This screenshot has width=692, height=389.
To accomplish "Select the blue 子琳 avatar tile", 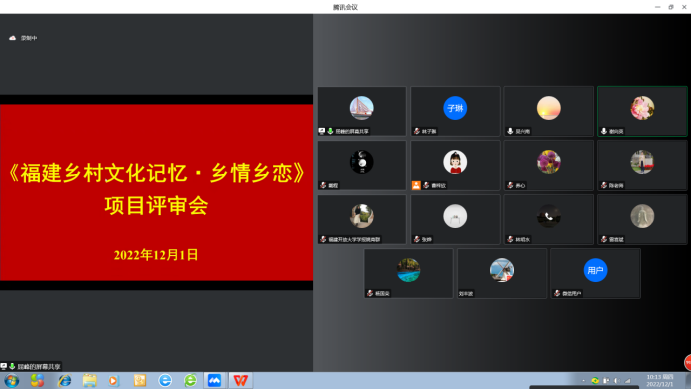I will click(455, 111).
